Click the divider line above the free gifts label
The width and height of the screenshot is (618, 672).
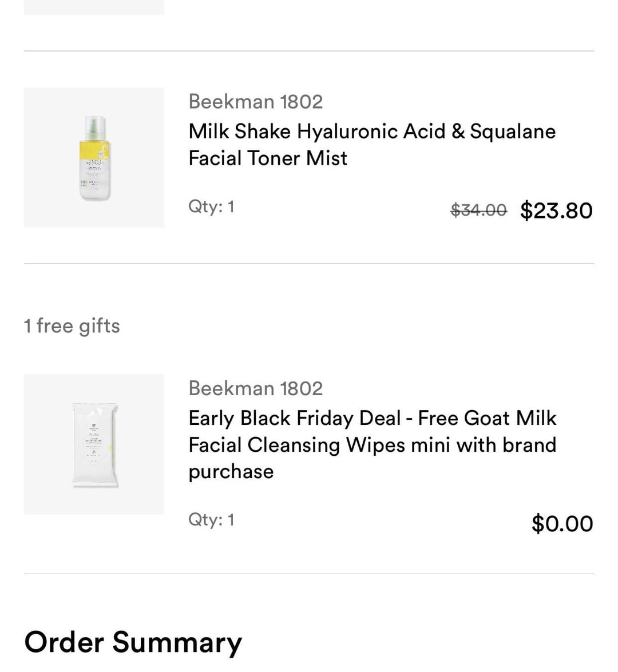click(x=309, y=264)
